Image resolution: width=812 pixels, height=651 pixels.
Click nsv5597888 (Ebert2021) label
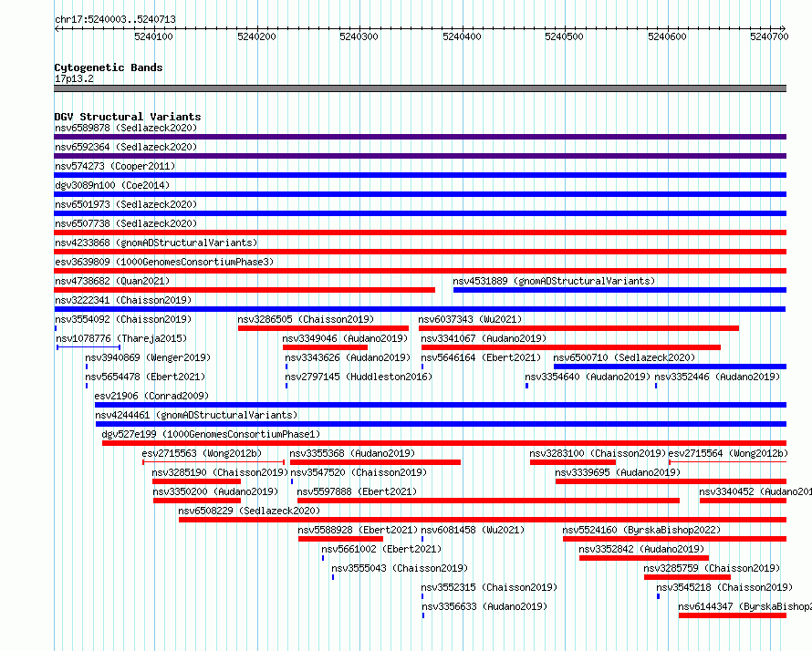(357, 491)
